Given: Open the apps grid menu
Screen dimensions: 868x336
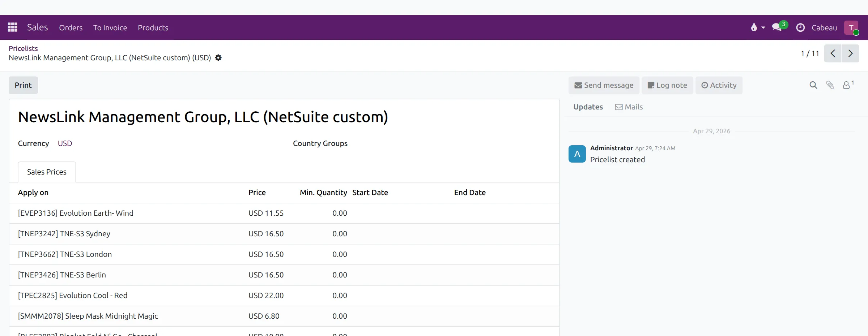Looking at the screenshot, I should [13, 27].
